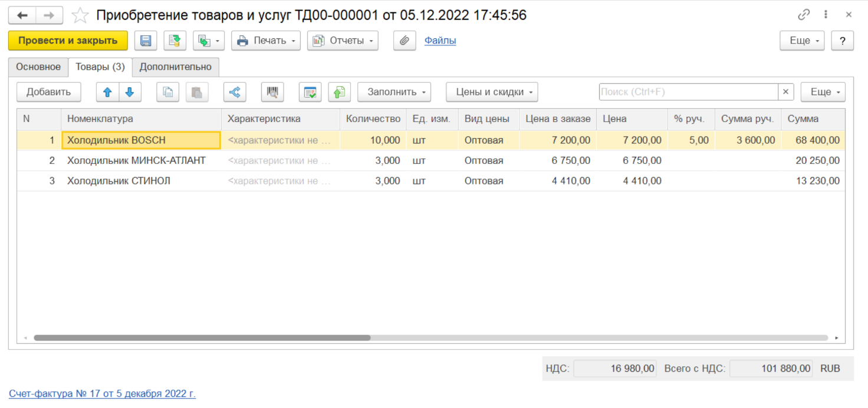Screen dimensions: 868x408
Task: Expand the Заполнить dropdown
Action: click(x=394, y=92)
